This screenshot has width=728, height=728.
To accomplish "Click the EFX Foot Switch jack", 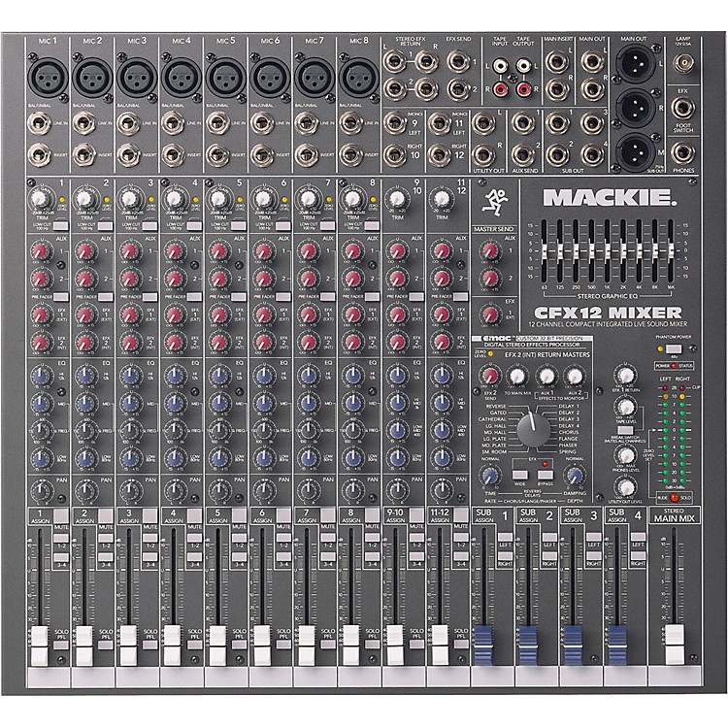I will 684,108.
